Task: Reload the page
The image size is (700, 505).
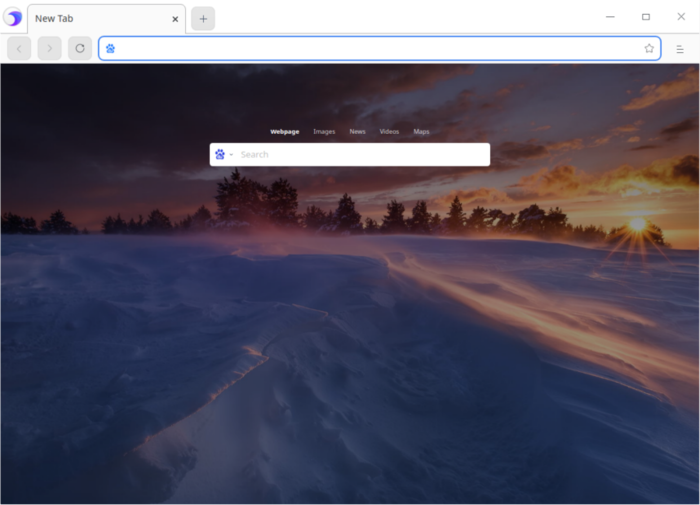Action: (x=80, y=48)
